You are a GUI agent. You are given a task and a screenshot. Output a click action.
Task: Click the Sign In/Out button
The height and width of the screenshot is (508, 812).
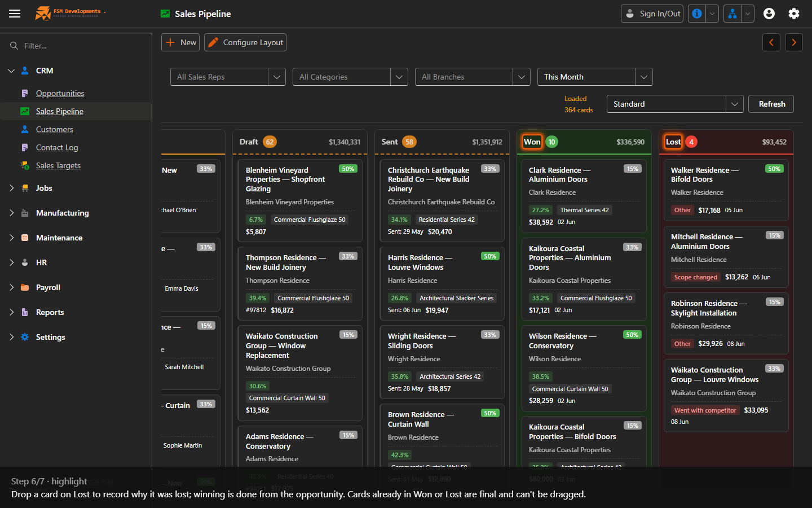(652, 14)
